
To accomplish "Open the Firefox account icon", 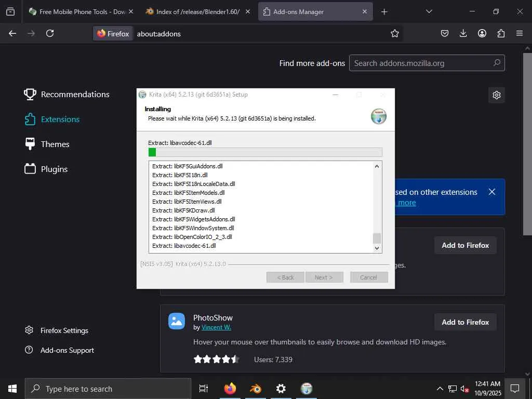I will click(x=482, y=33).
